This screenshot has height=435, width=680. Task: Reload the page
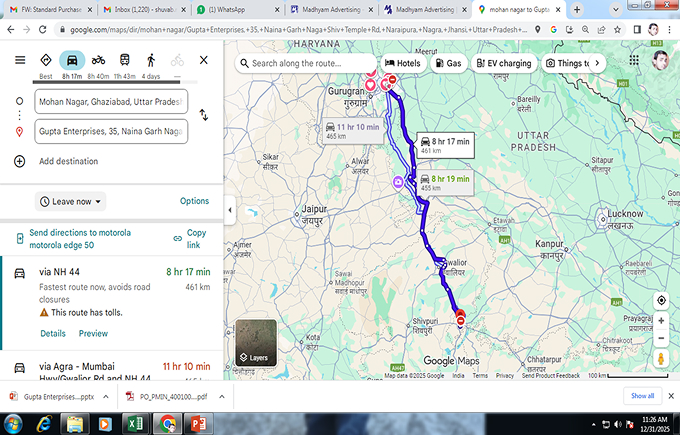(x=42, y=29)
